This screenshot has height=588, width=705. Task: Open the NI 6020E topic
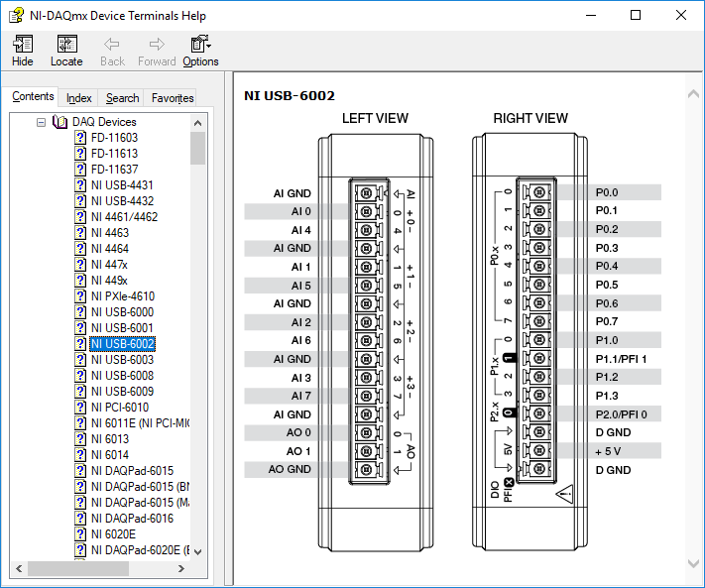113,534
